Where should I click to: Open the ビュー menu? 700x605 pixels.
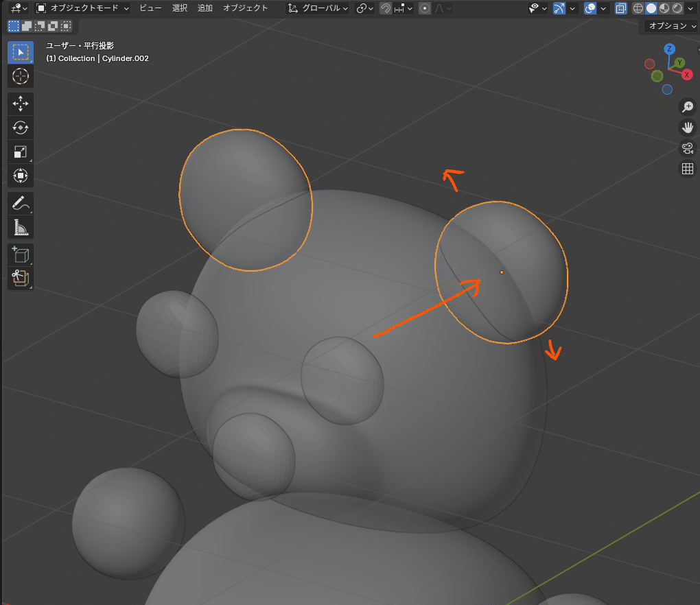click(150, 8)
